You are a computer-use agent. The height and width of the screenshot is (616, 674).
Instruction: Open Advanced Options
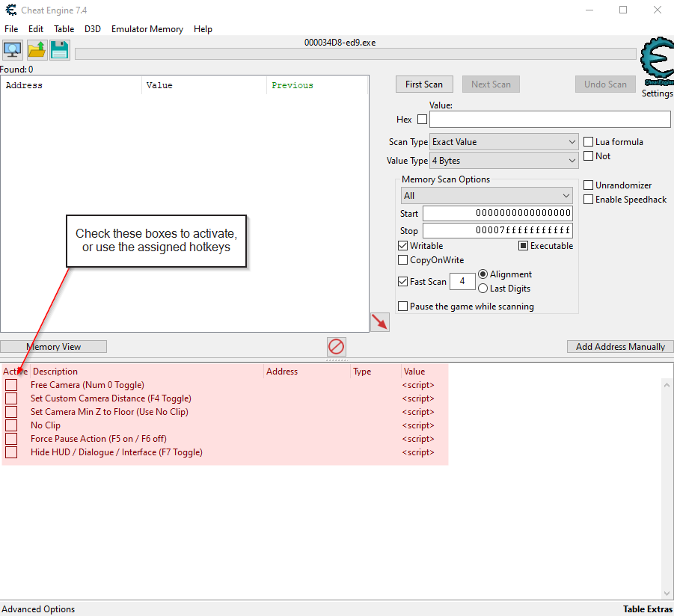[x=38, y=609]
